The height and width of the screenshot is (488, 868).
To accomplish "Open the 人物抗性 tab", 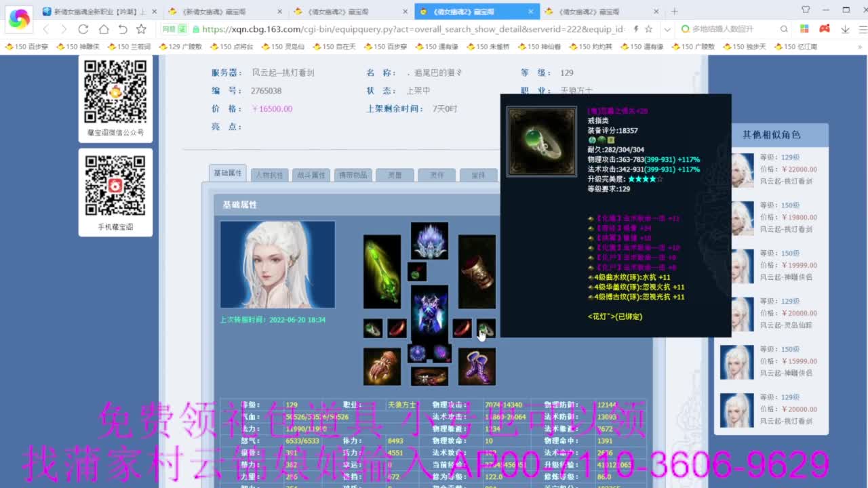I will pyautogui.click(x=269, y=175).
